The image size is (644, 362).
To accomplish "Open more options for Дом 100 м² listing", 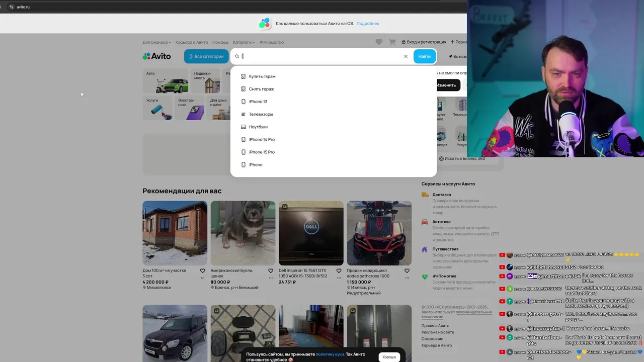I will pyautogui.click(x=203, y=277).
